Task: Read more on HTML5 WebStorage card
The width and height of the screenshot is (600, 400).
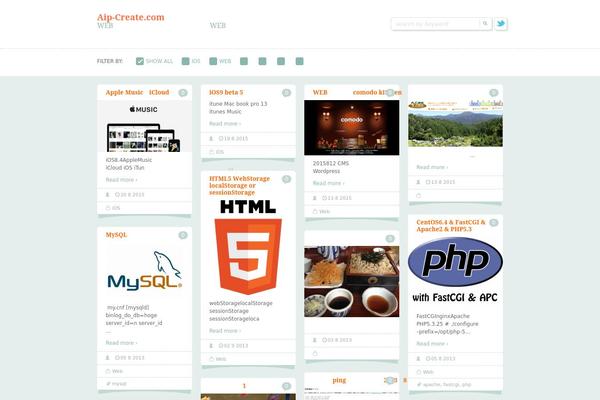Action: (225, 331)
